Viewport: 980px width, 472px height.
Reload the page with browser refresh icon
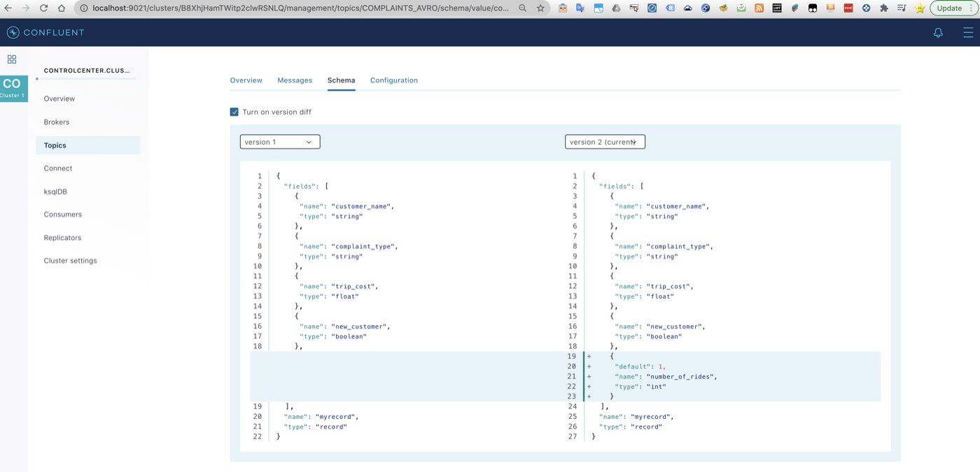coord(43,8)
